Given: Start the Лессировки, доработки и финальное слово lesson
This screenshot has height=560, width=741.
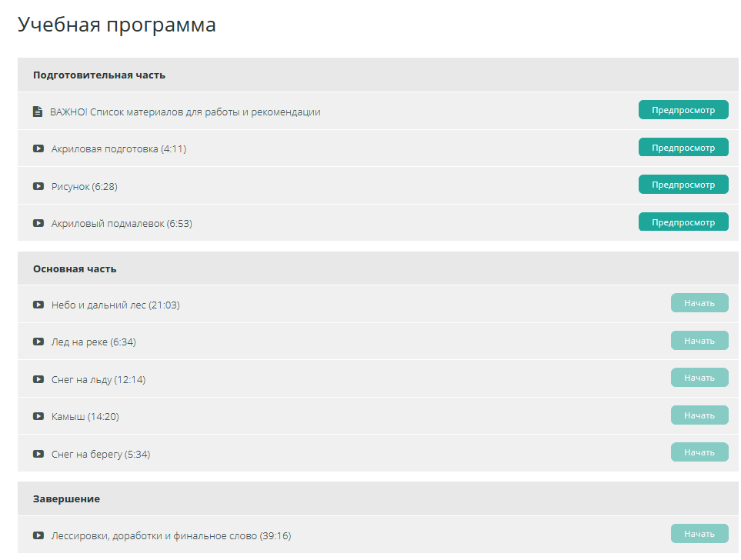Looking at the screenshot, I should pos(699,534).
